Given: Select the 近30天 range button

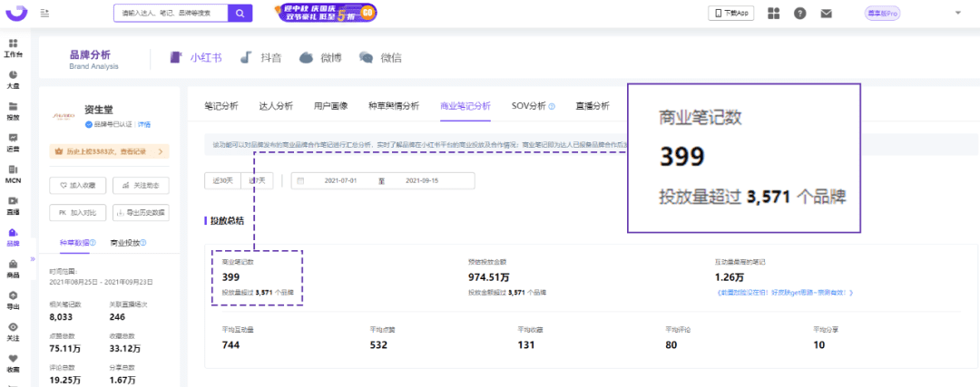Looking at the screenshot, I should tap(222, 181).
